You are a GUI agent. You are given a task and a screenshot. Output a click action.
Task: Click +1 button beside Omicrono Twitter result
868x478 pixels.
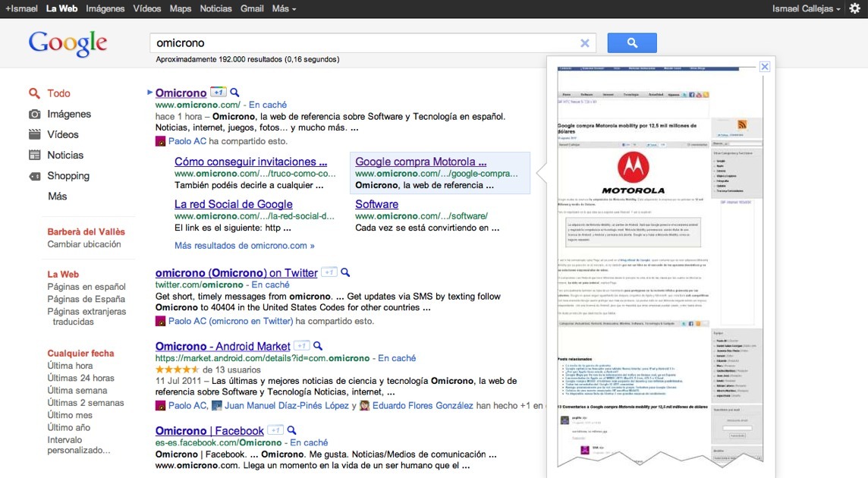(x=329, y=272)
